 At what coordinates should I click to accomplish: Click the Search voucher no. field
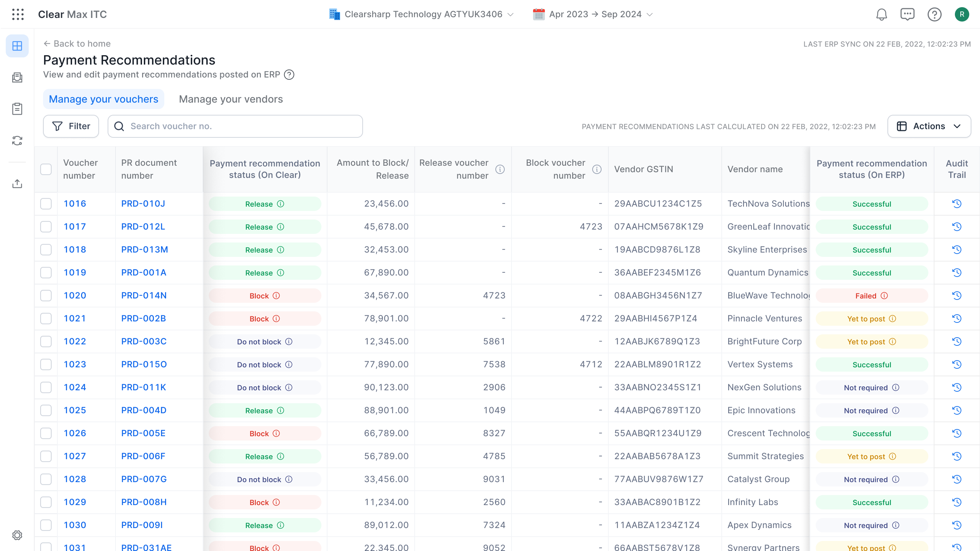pos(235,126)
